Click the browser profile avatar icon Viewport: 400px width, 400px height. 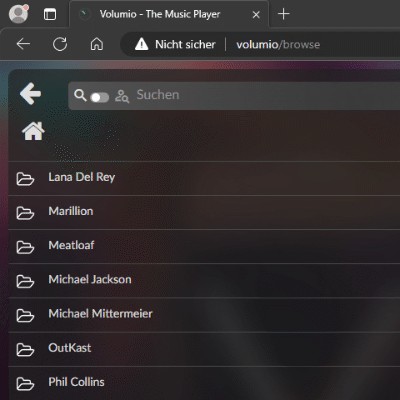click(x=18, y=14)
